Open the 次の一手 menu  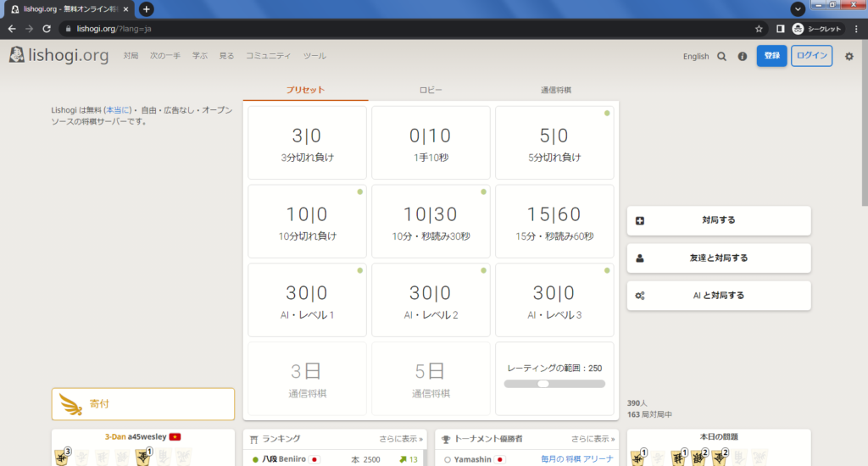(165, 56)
